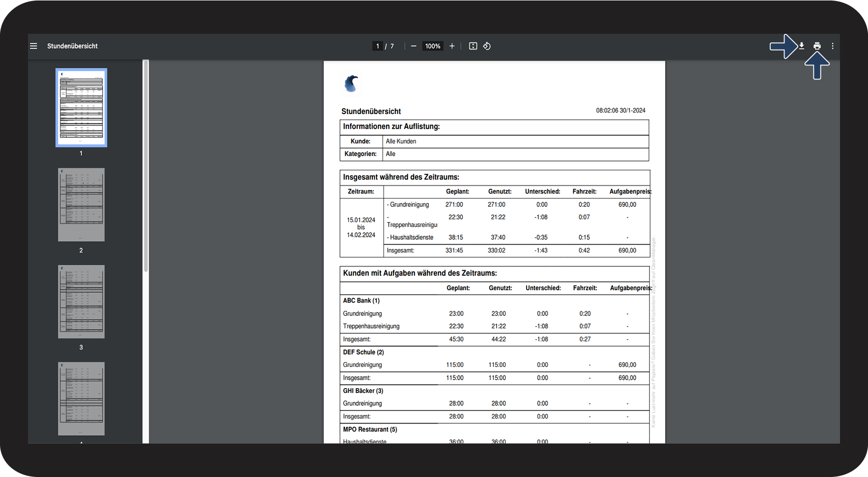Click the current page number field
Screen dimensions: 868x477
(x=377, y=46)
